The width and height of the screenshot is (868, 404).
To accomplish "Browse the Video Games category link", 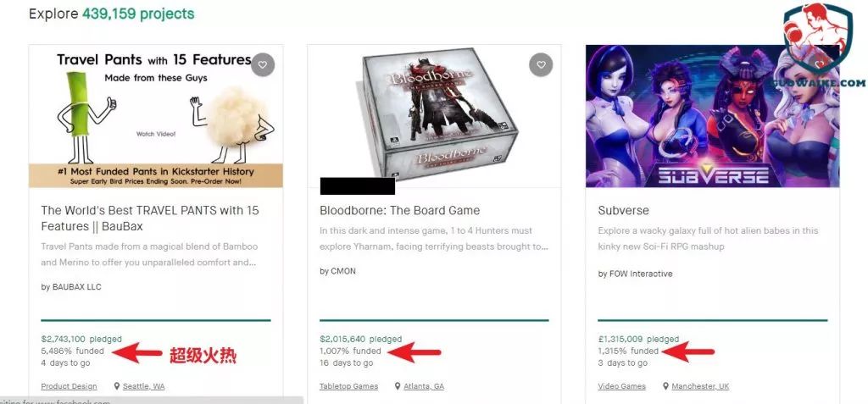I will point(621,386).
